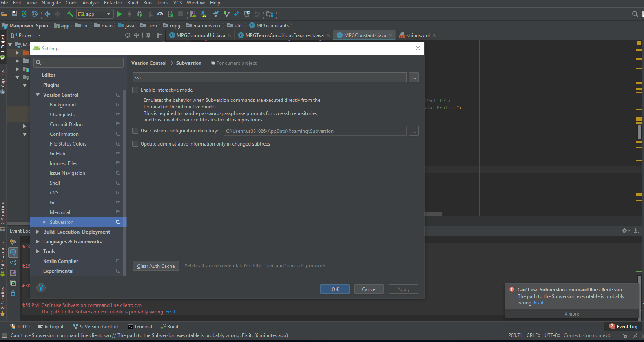644x342 pixels.
Task: Click Fix it link in the notification popup
Action: click(539, 303)
